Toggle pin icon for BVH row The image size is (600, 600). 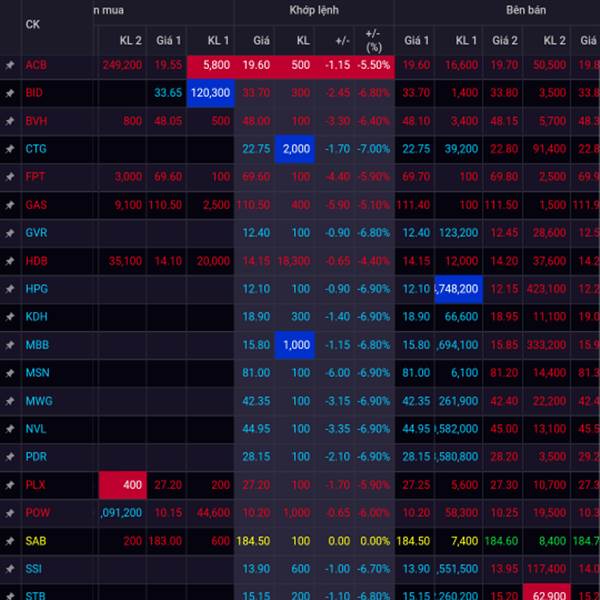click(x=10, y=121)
